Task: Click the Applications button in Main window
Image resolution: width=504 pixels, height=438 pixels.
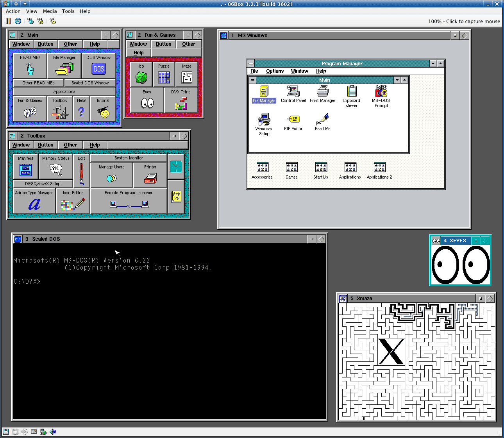Action: tap(64, 91)
